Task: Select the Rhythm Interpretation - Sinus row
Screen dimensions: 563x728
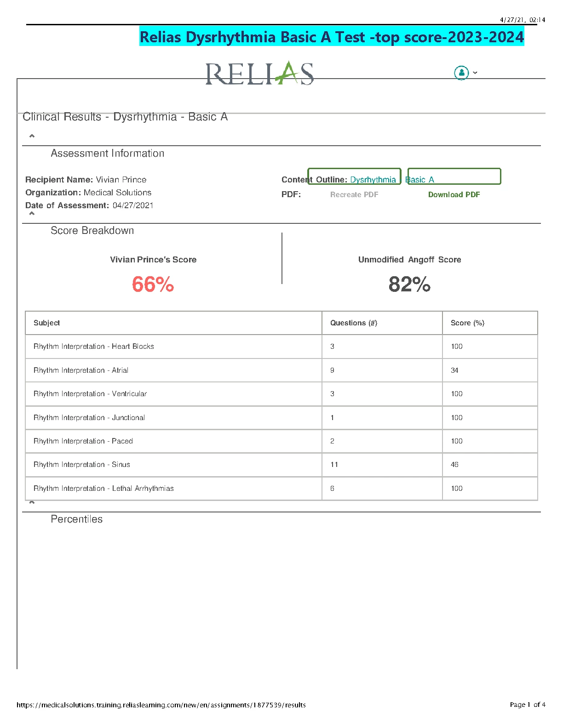Action: tap(281, 465)
